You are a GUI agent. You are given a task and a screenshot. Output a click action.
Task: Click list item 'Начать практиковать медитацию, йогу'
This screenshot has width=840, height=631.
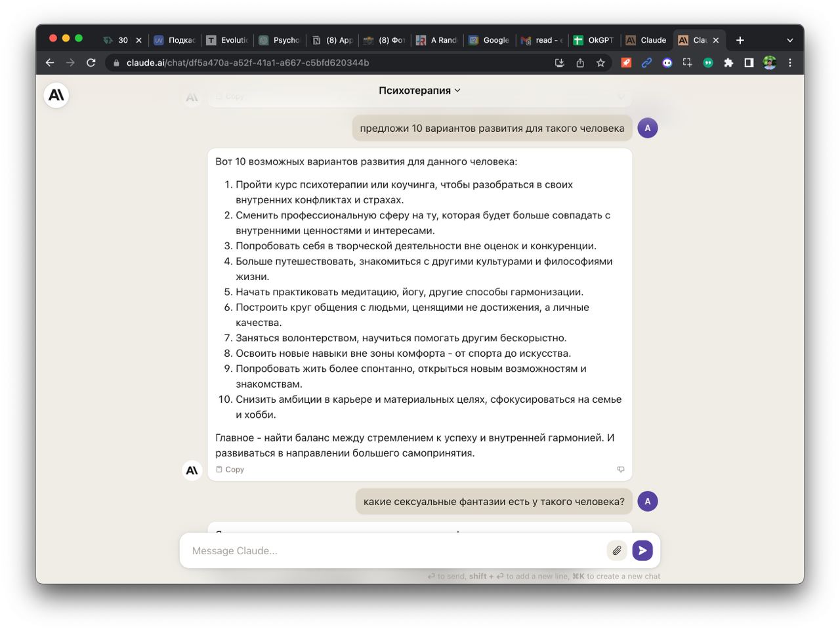(x=409, y=292)
